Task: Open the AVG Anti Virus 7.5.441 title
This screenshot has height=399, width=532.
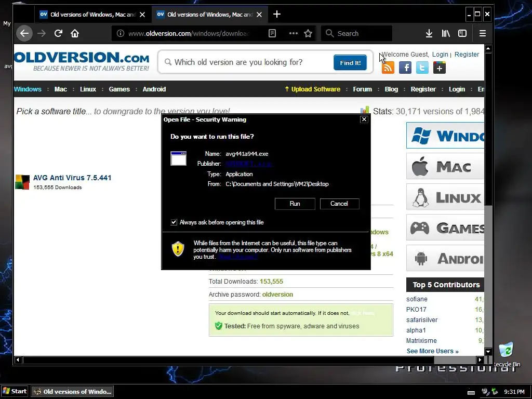Action: click(72, 178)
